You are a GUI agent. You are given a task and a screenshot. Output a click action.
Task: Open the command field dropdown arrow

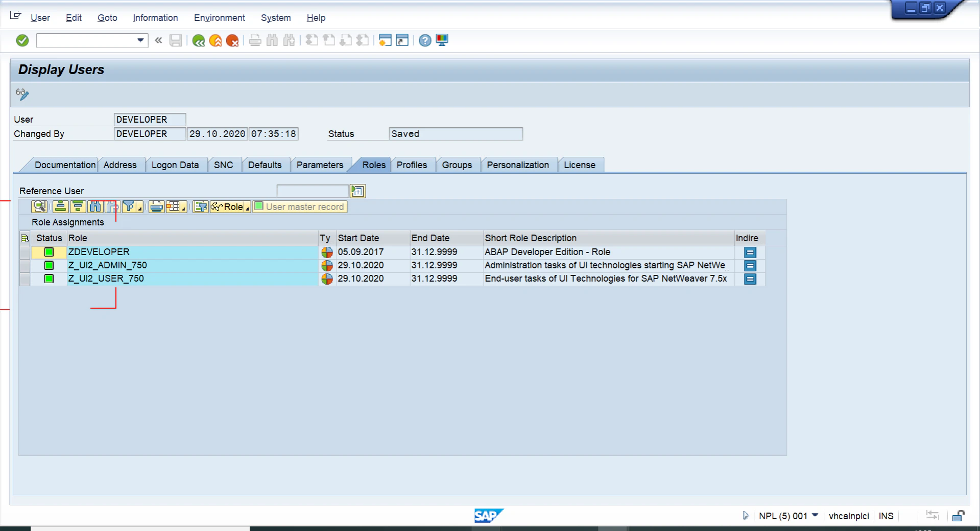[140, 40]
